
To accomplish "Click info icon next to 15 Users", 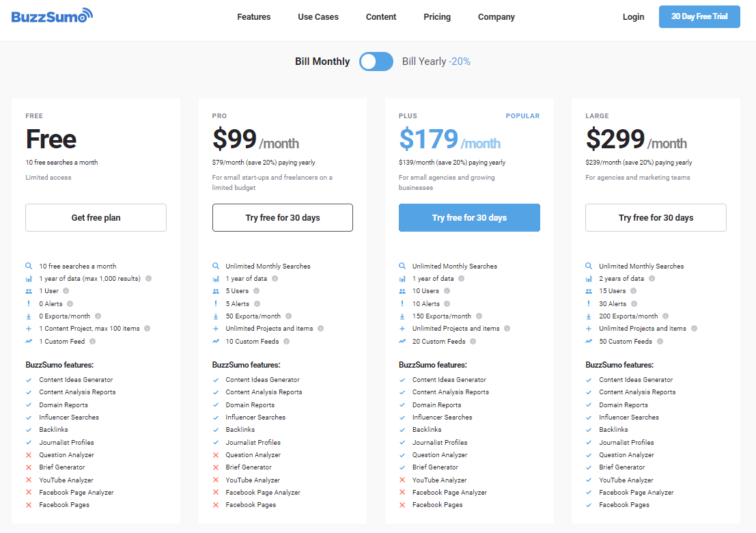I will [x=634, y=291].
